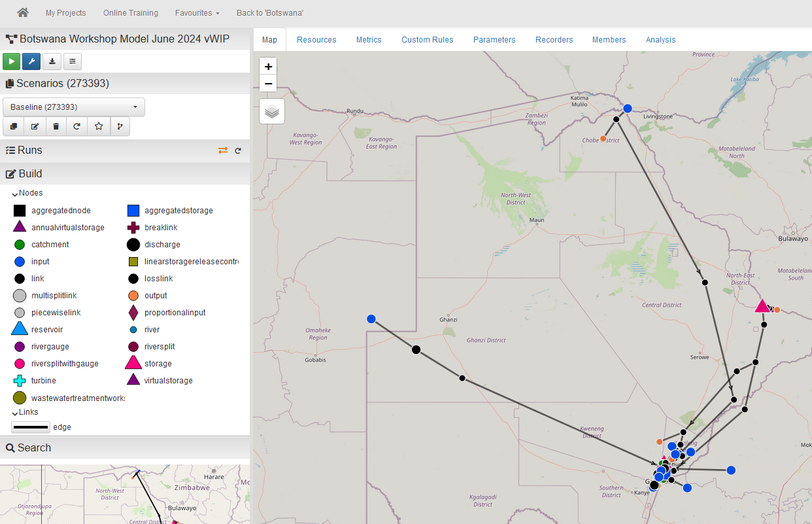This screenshot has width=812, height=524.
Task: Click the green run model play button
Action: tap(12, 61)
